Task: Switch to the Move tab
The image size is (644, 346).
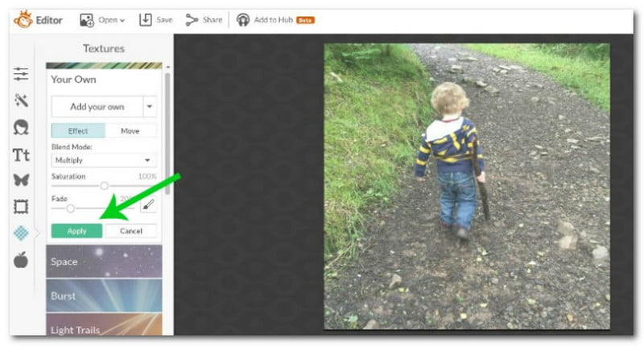Action: pos(130,131)
